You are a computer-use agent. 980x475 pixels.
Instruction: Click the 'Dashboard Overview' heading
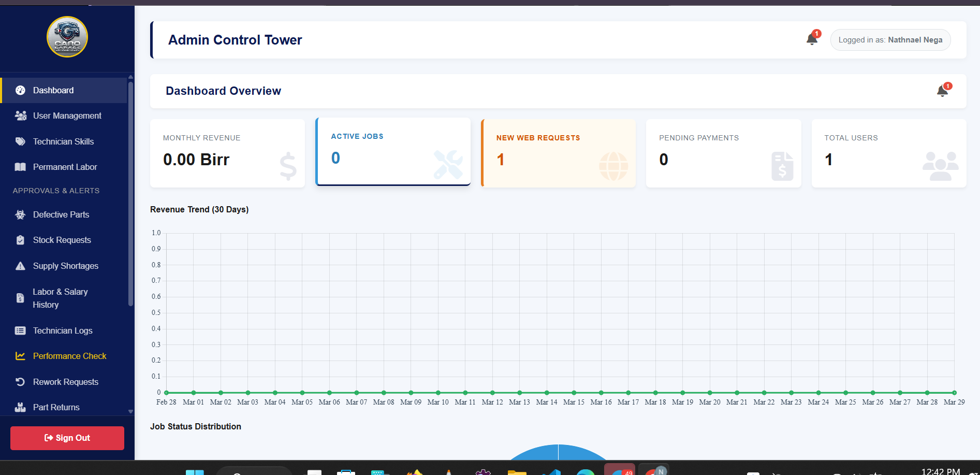(x=223, y=91)
